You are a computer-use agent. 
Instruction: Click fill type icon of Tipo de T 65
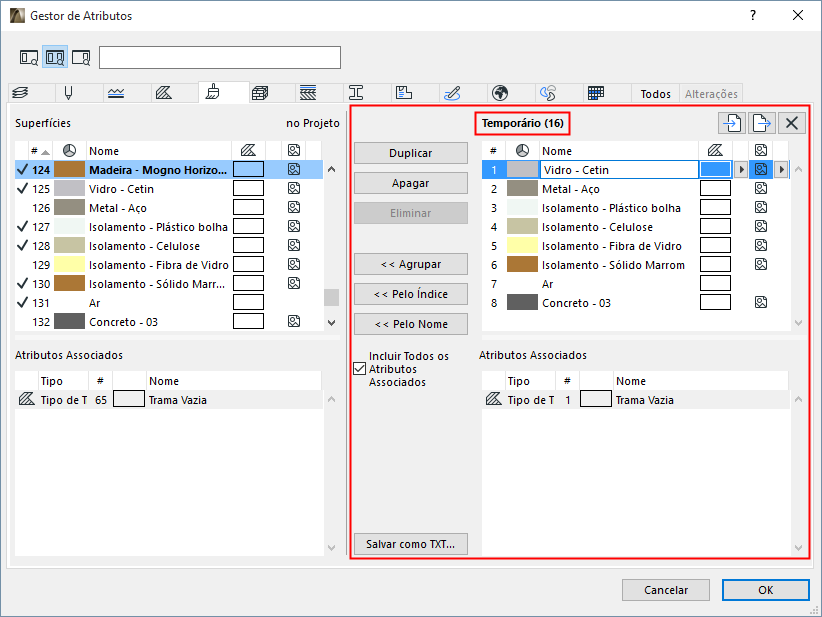tap(27, 399)
